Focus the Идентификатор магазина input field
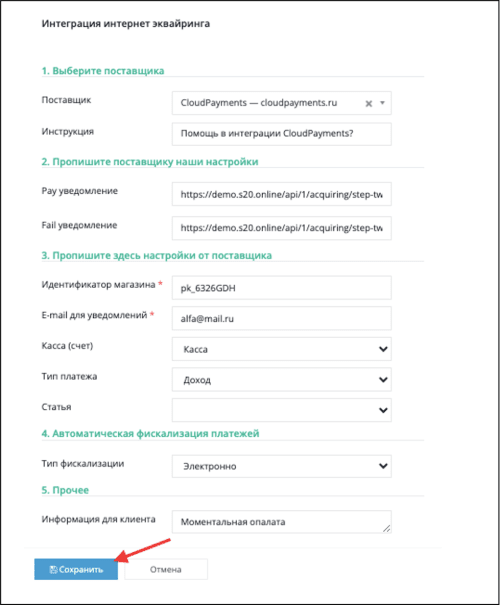 [282, 288]
